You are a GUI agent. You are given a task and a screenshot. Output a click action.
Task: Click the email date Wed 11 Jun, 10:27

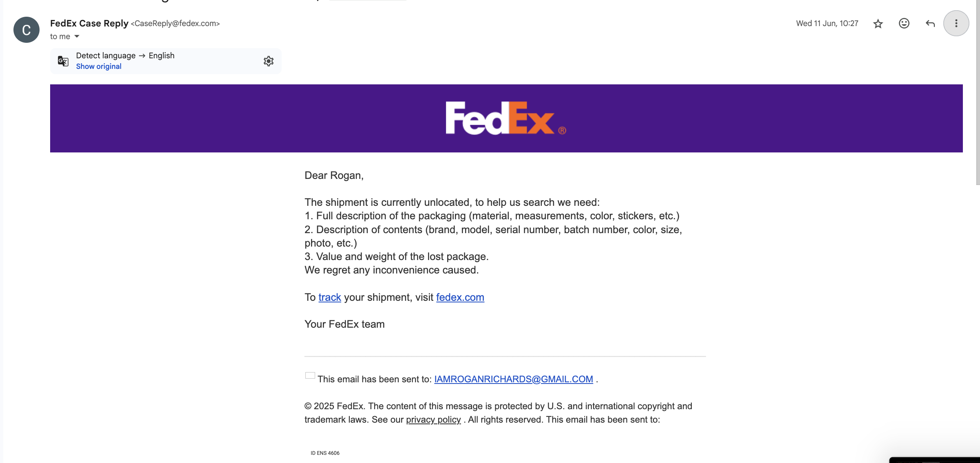(827, 24)
